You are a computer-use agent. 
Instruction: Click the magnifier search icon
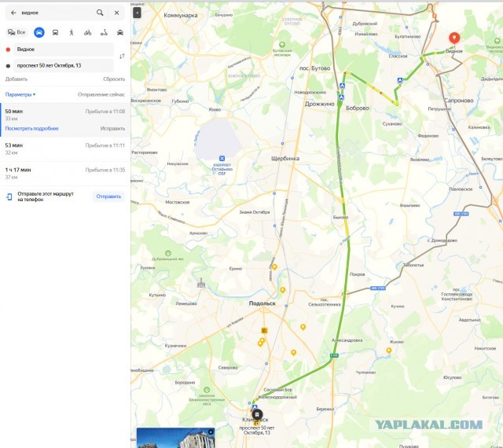[x=100, y=13]
